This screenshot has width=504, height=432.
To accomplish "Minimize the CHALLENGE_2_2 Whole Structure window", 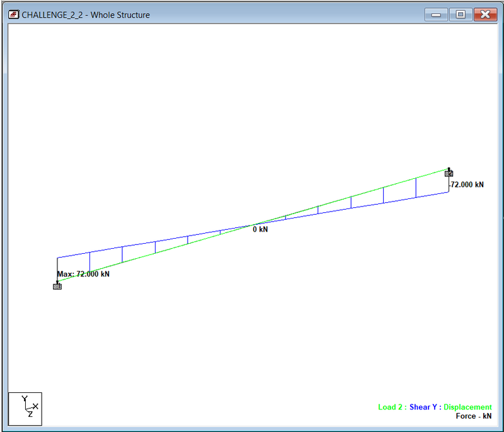I will pos(436,14).
